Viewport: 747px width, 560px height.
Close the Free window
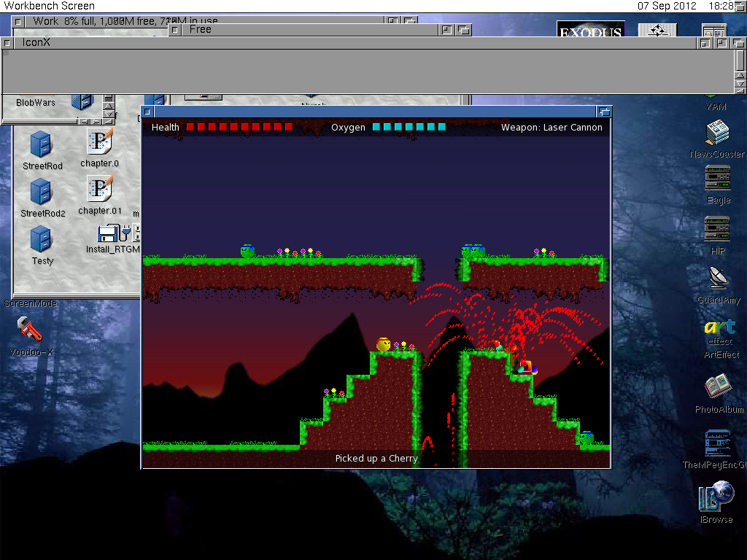(175, 30)
